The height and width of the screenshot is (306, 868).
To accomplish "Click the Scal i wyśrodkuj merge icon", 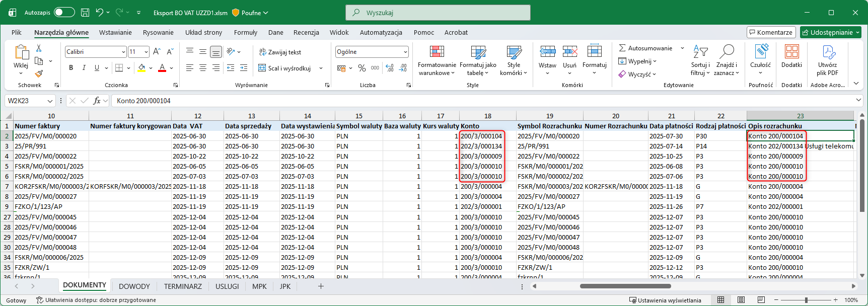I will point(262,68).
